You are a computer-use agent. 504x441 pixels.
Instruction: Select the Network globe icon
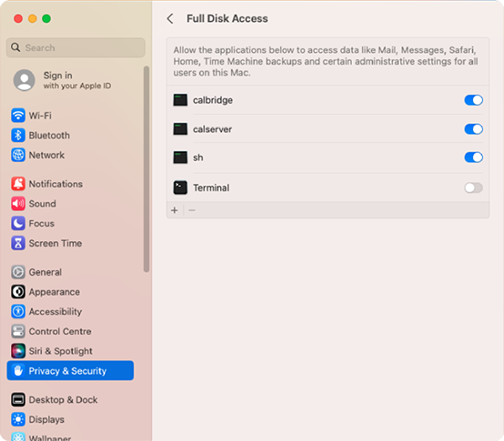point(18,155)
